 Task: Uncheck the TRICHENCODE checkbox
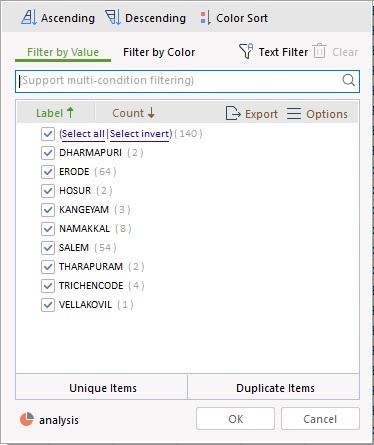[48, 286]
